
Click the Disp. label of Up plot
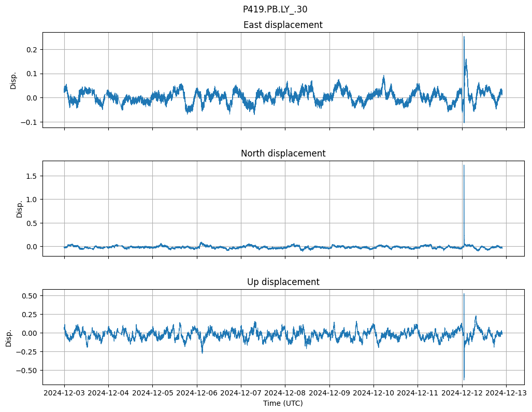coord(9,337)
